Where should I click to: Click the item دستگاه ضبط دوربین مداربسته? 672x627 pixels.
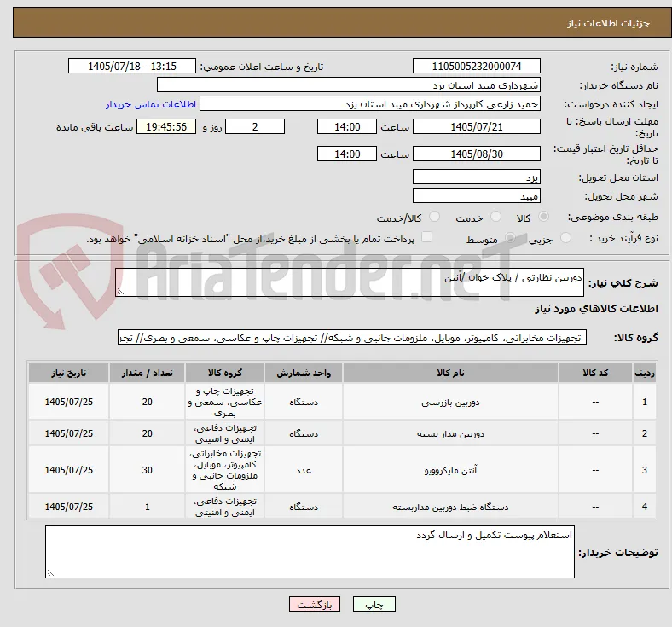[450, 507]
